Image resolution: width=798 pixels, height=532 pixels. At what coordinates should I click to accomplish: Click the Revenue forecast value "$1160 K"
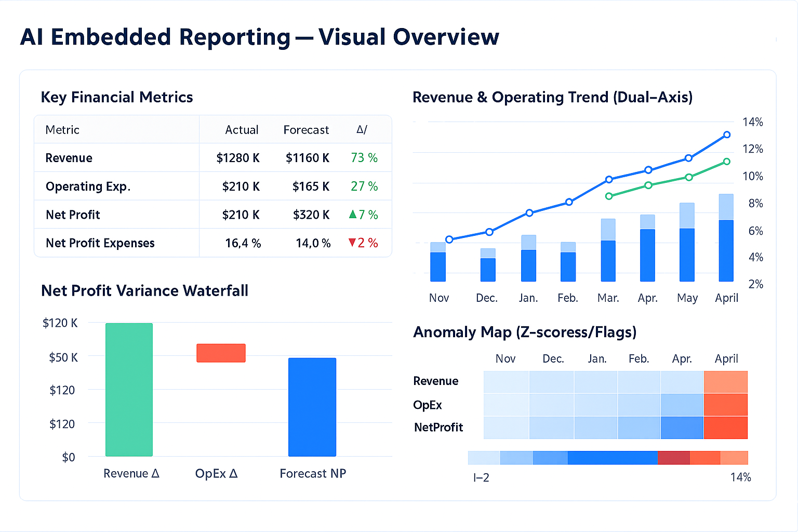click(x=308, y=158)
